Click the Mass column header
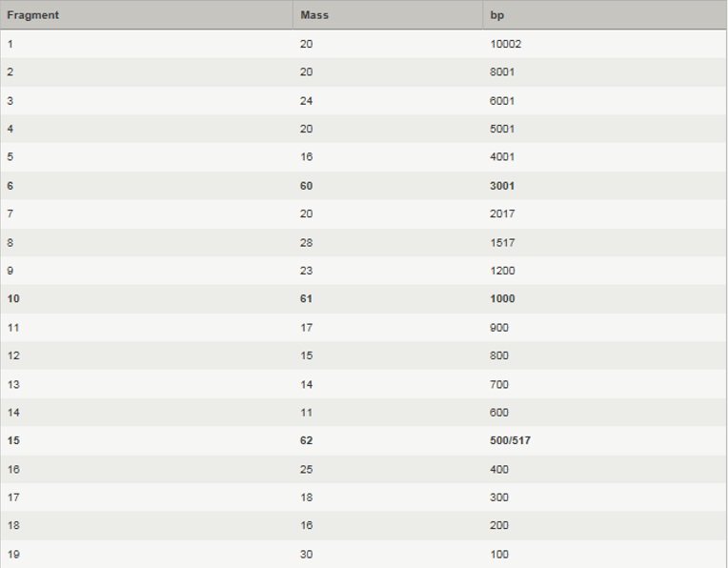The width and height of the screenshot is (728, 568). (314, 15)
